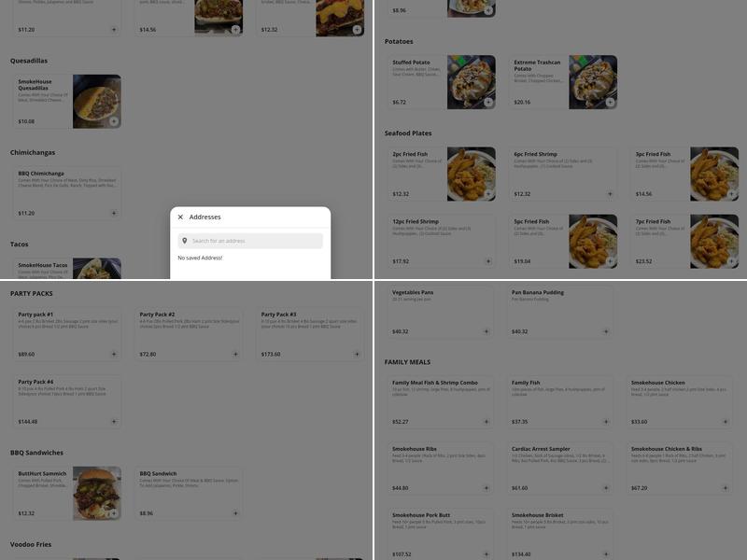Select the Extreme Trashcan Potato item

pos(563,82)
